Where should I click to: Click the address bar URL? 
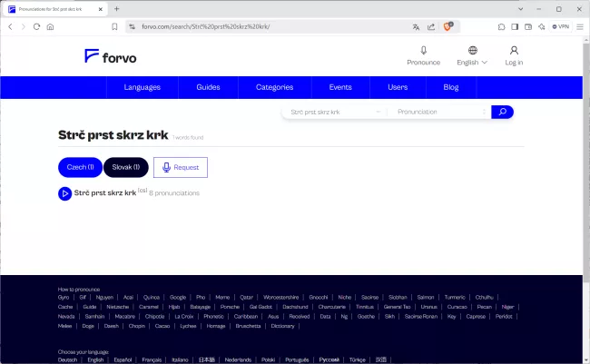(x=205, y=26)
